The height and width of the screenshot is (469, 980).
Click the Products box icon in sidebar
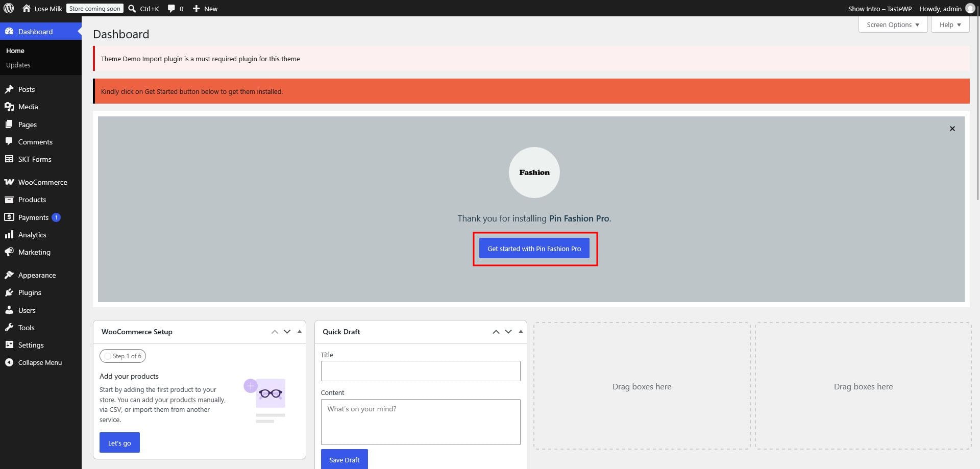9,200
